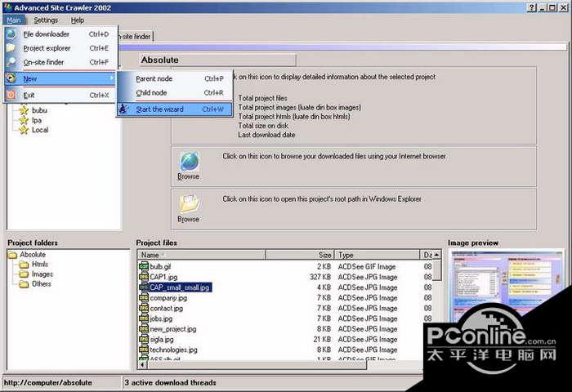Viewport: 572px width, 392px height.
Task: Click file icon beside CAP1.jpg
Action: pyautogui.click(x=144, y=277)
